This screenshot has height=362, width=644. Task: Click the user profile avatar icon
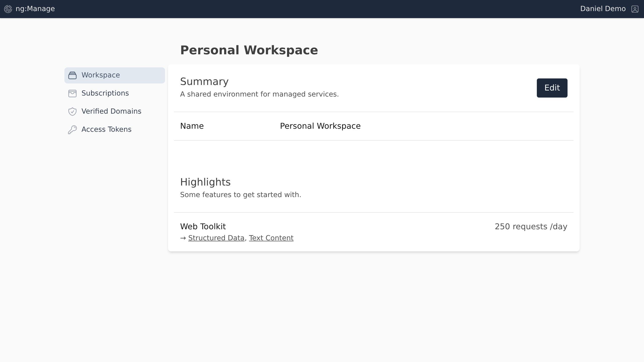pyautogui.click(x=635, y=9)
